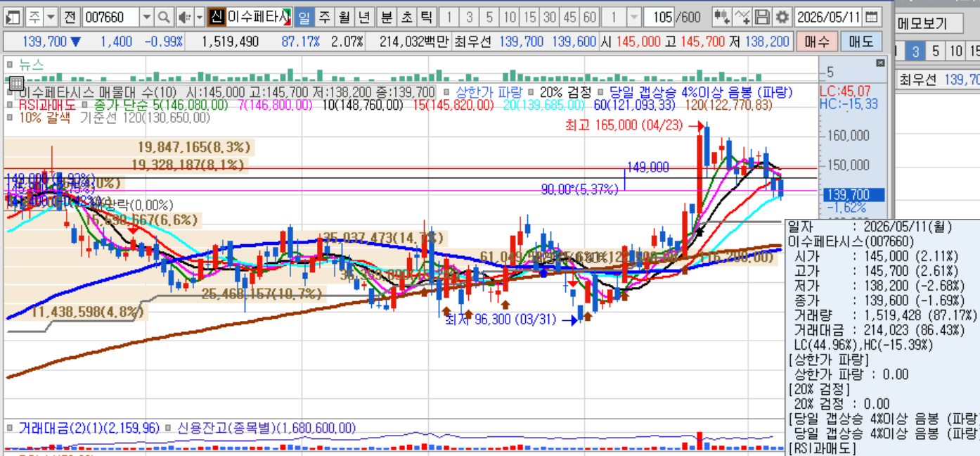The height and width of the screenshot is (456, 980).
Task: Click the speaker sound icon
Action: coord(184,17)
